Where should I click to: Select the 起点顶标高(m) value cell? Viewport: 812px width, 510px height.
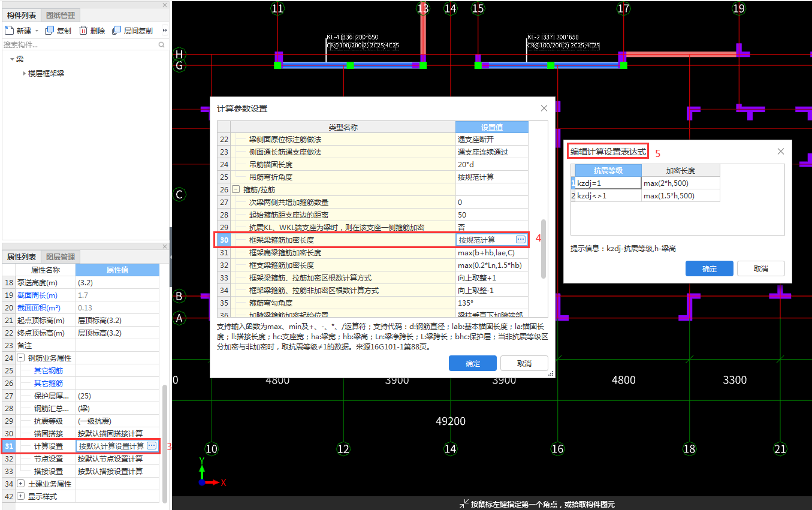[x=117, y=320]
